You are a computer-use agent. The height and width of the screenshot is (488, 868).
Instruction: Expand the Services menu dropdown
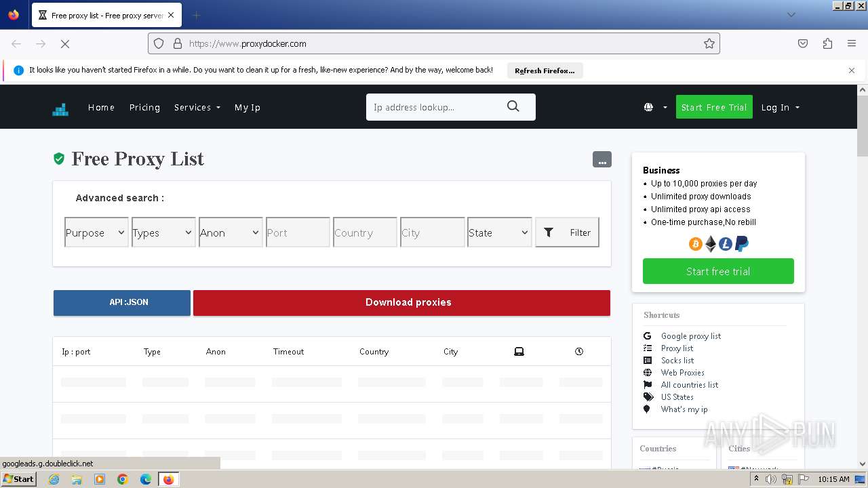197,107
